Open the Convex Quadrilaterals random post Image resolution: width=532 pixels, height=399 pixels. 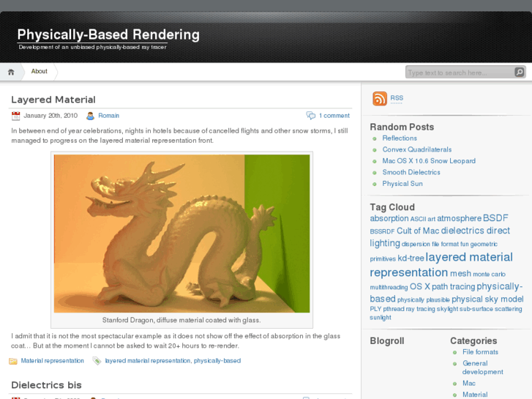click(x=417, y=149)
